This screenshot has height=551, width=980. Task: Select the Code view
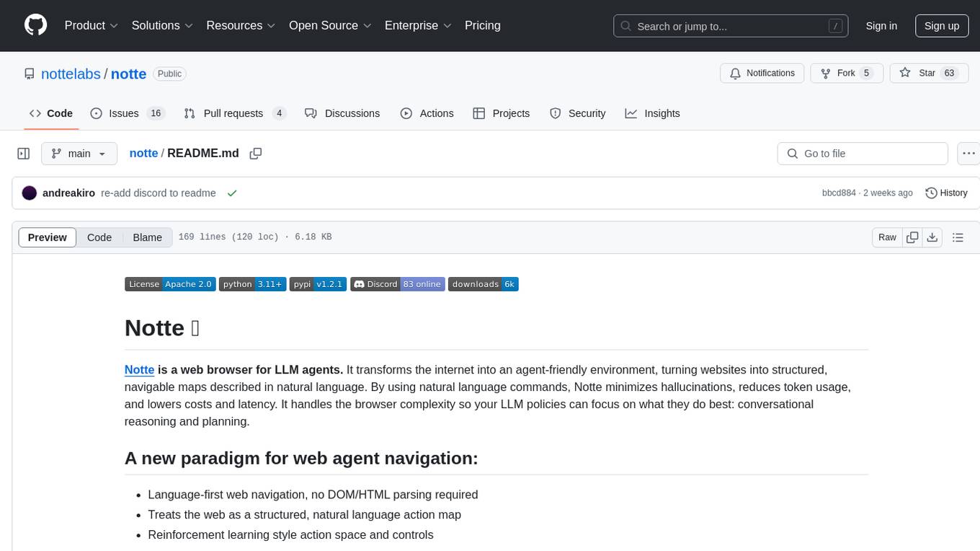click(99, 237)
